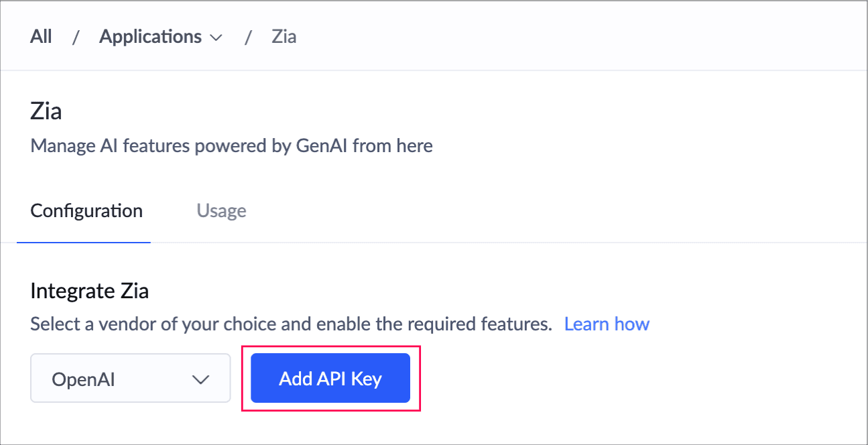Click the word GenAI in the description
The width and height of the screenshot is (868, 445).
coord(322,145)
